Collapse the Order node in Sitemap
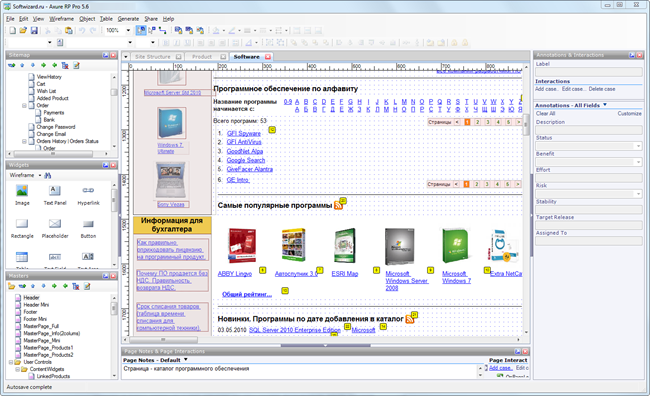 [24, 105]
